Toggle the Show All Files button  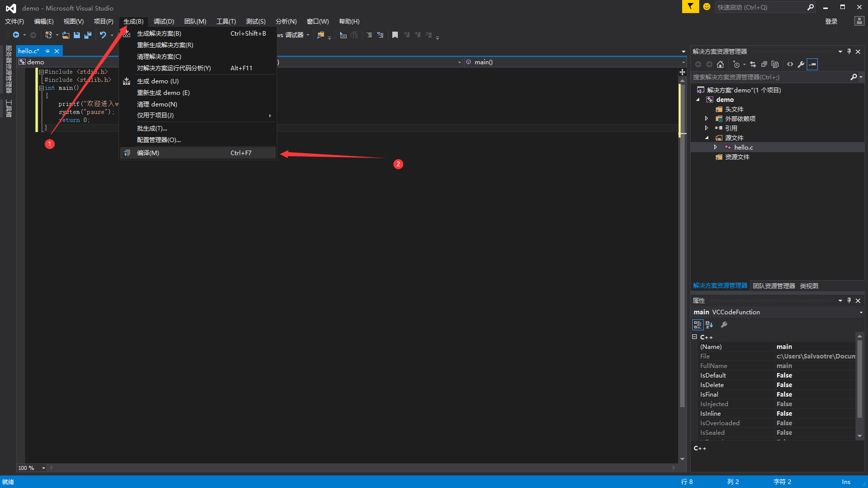click(x=775, y=64)
